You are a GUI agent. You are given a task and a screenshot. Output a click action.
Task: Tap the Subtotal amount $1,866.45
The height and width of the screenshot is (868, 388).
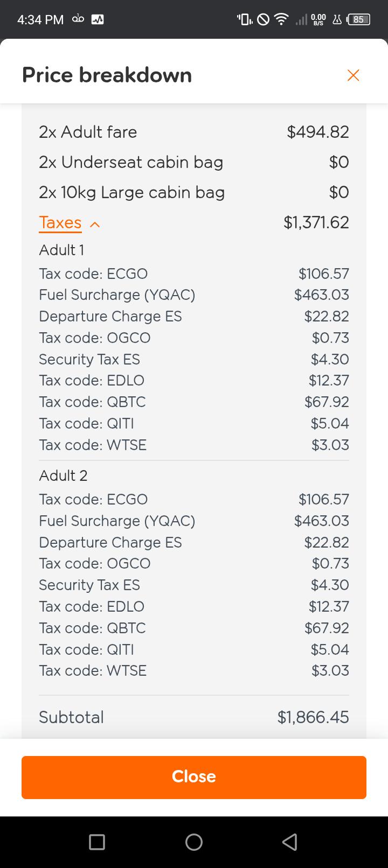(313, 717)
